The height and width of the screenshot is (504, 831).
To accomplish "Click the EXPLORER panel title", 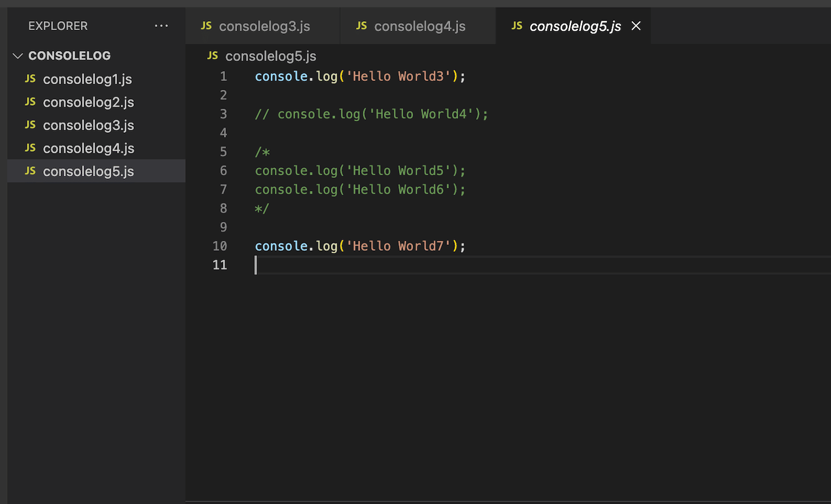I will [x=58, y=26].
